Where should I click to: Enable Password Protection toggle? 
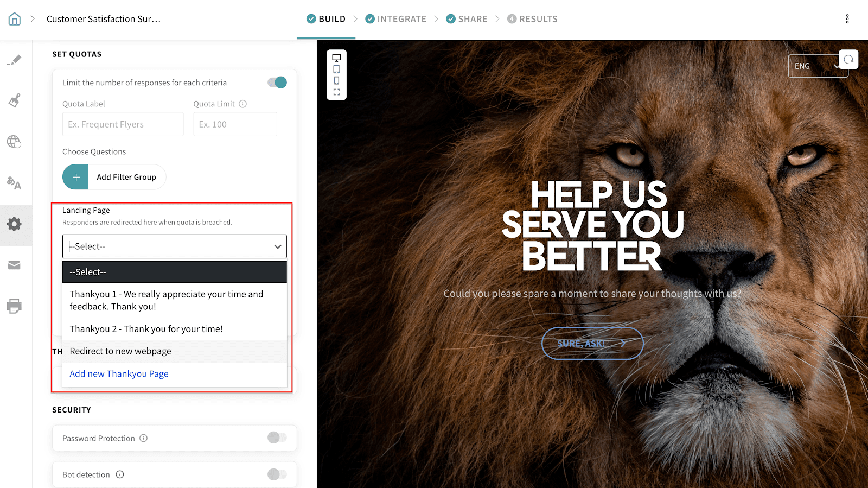[x=277, y=438]
